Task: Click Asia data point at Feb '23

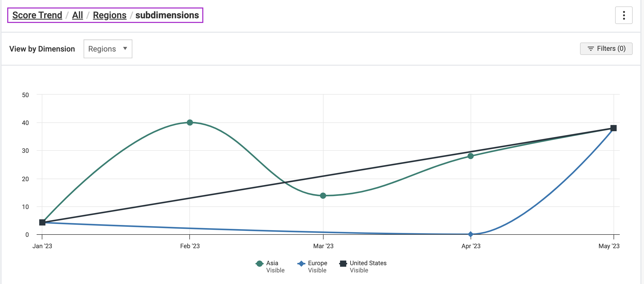Action: (190, 122)
